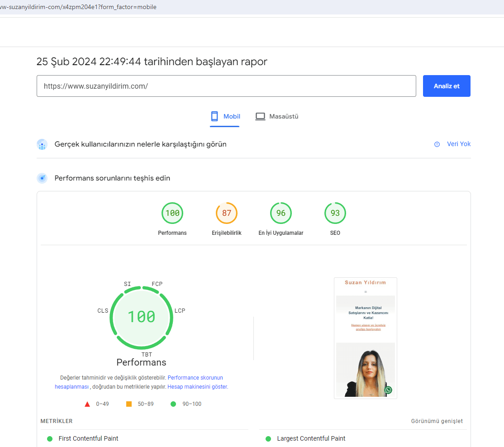Click the Largest Contentful Paint metric
This screenshot has width=504, height=447.
(311, 438)
